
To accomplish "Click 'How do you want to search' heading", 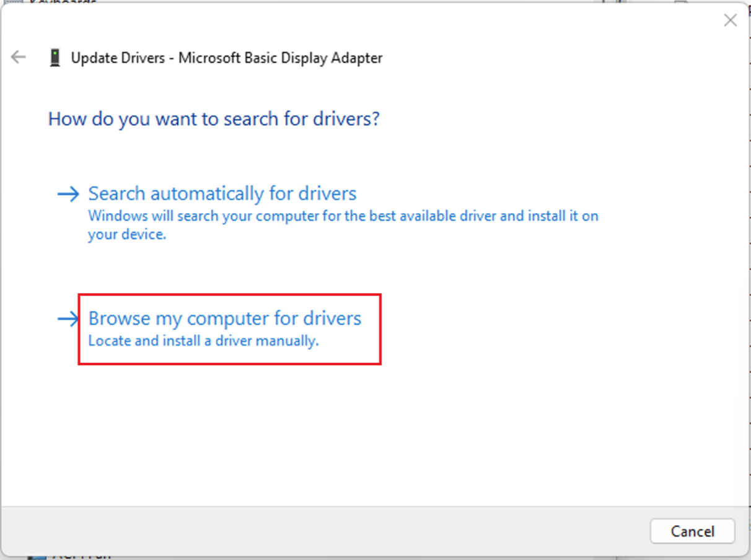I will click(x=214, y=118).
